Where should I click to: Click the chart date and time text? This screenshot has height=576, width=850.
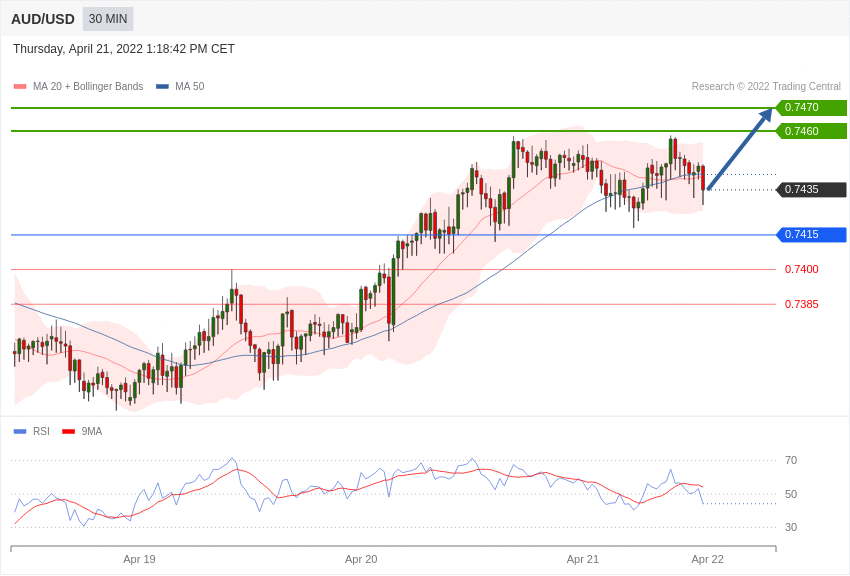click(124, 49)
